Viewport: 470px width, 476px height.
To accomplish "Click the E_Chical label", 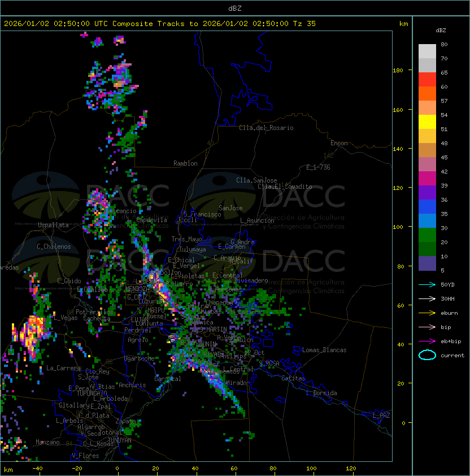I will 181,260.
